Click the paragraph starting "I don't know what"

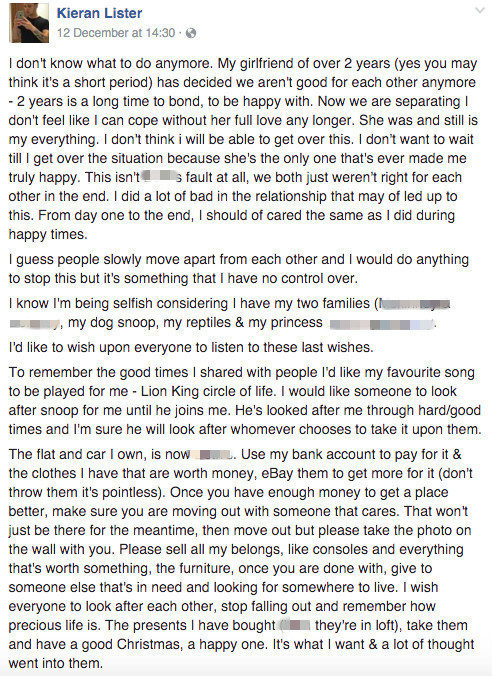(244, 149)
